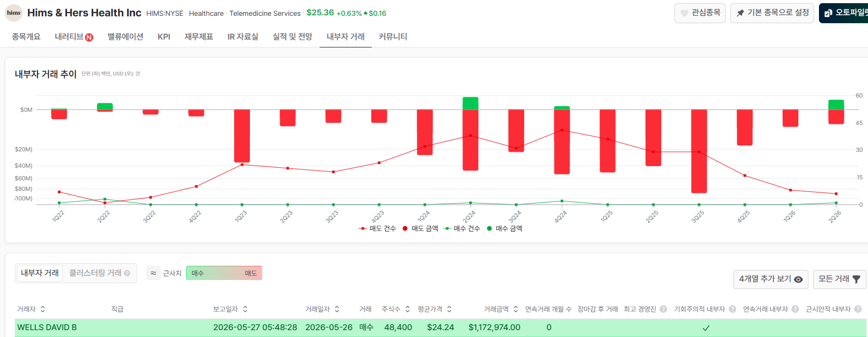The image size is (868, 337).
Task: Click Telemedicine Services industry label
Action: (265, 13)
